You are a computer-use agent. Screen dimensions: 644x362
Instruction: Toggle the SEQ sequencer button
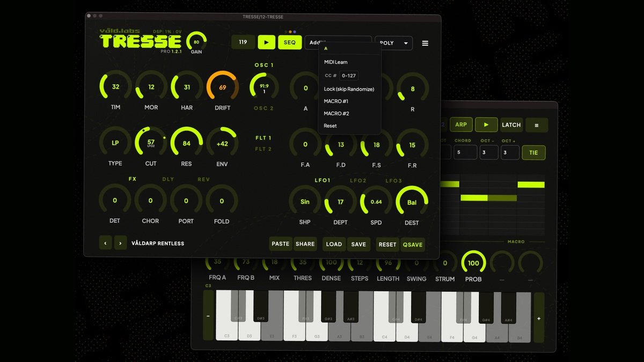click(x=290, y=42)
